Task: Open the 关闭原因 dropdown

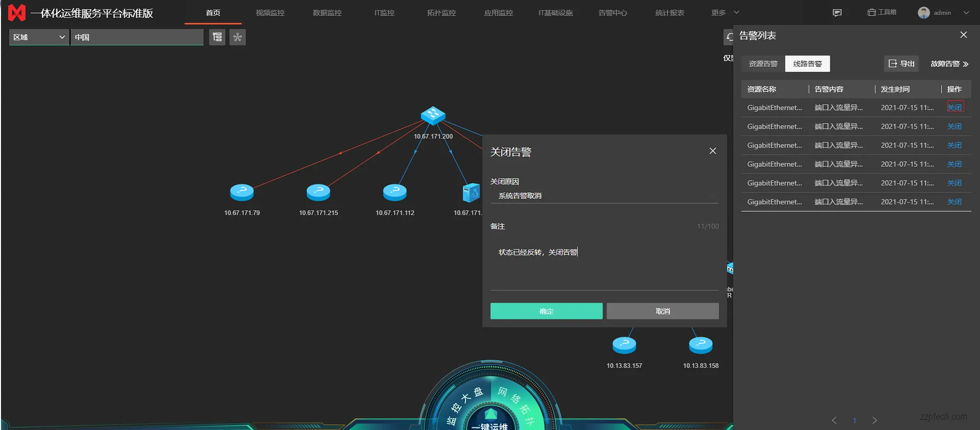Action: pos(604,196)
